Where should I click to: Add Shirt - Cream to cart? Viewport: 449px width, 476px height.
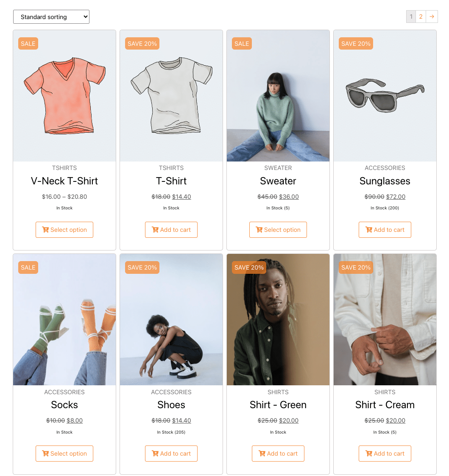click(385, 454)
